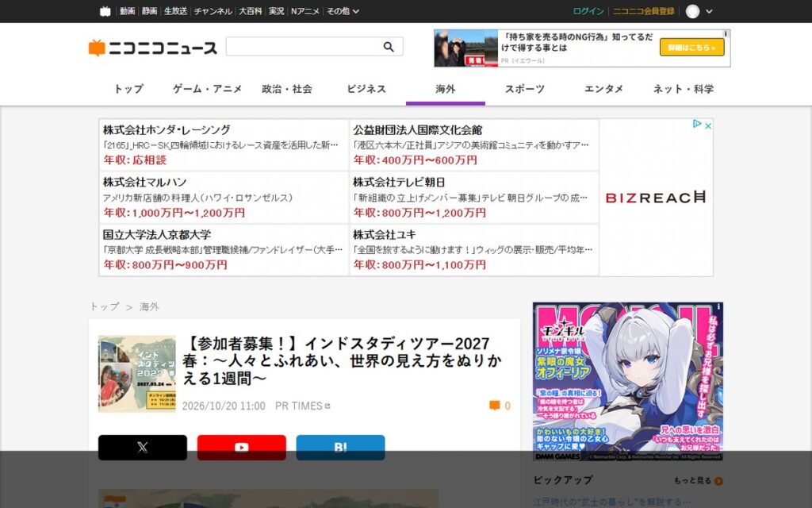
Task: Click the インドスタディツアー2027 article headline
Action: click(x=341, y=361)
